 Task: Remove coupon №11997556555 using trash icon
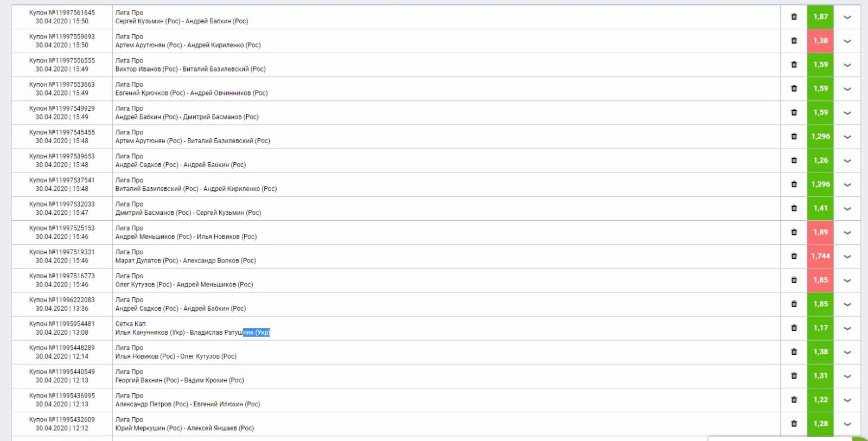point(794,65)
